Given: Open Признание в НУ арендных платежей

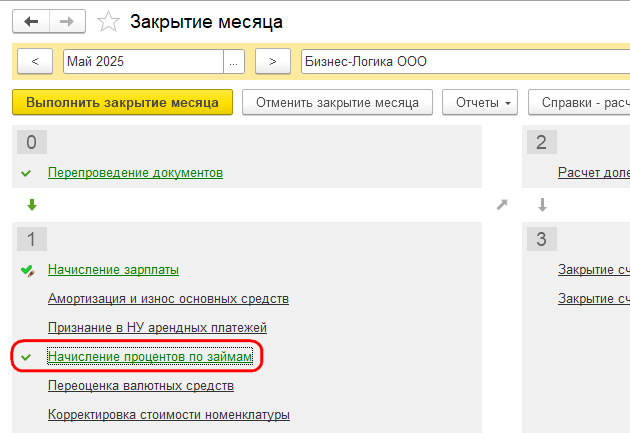Looking at the screenshot, I should (x=157, y=327).
